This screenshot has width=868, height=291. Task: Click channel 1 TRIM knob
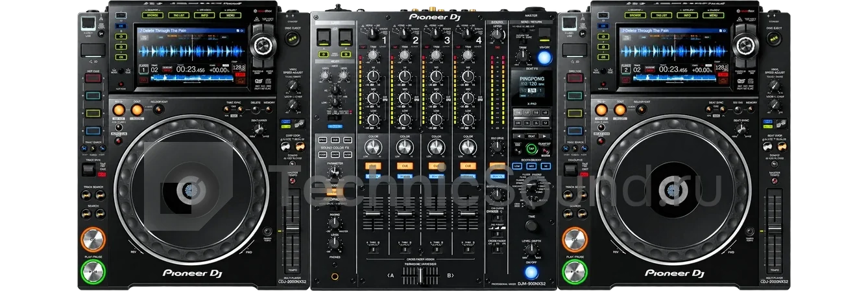point(374,57)
